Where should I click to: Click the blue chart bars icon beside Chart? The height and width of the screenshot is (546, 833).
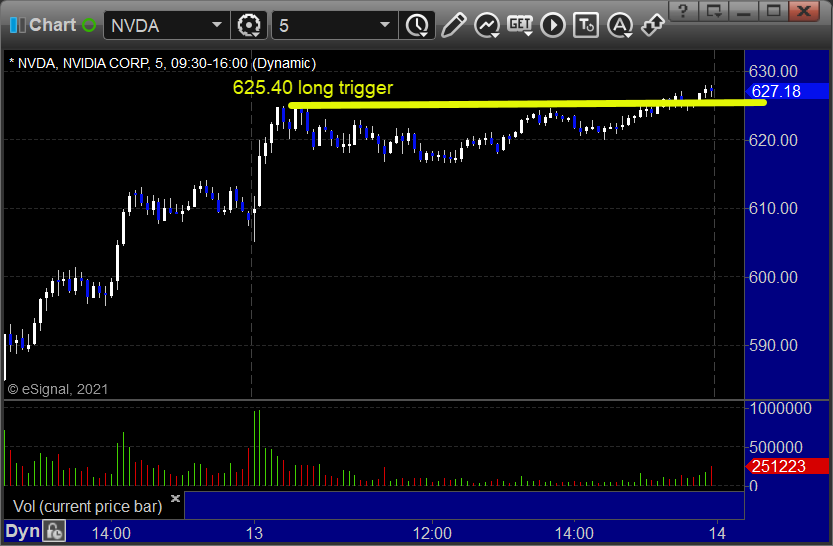(x=18, y=25)
